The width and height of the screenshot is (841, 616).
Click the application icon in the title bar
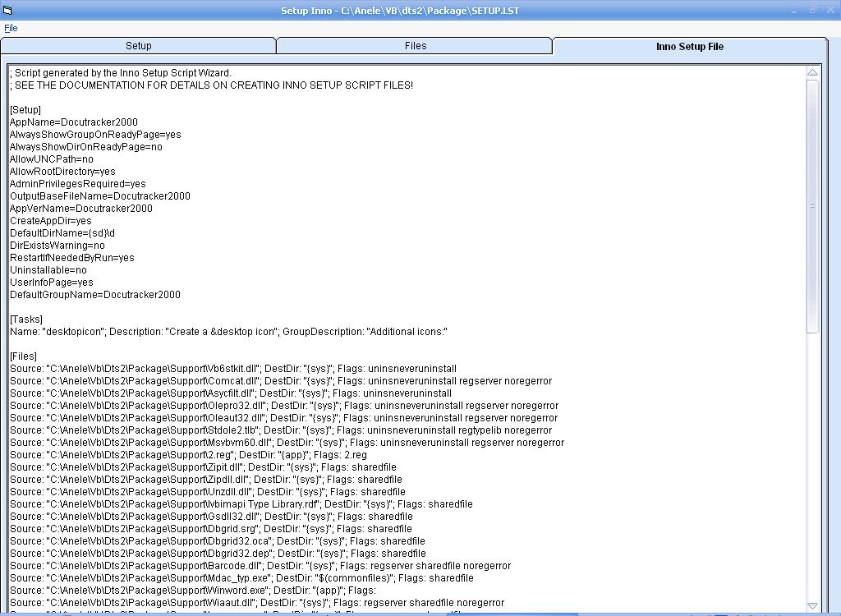pos(7,11)
